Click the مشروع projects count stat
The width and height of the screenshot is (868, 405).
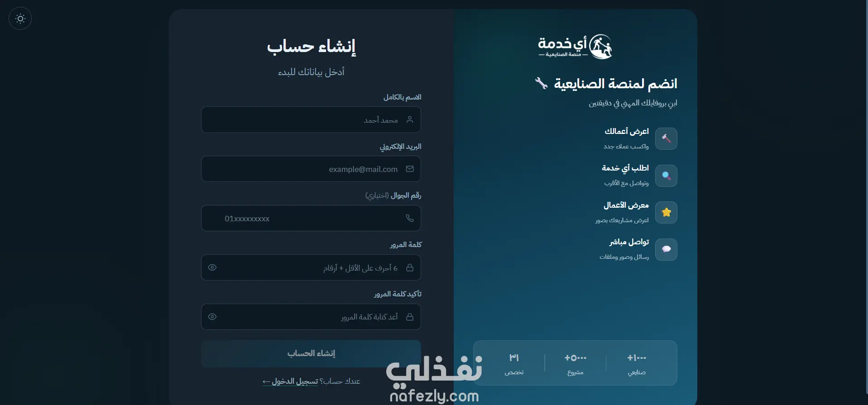tap(575, 364)
